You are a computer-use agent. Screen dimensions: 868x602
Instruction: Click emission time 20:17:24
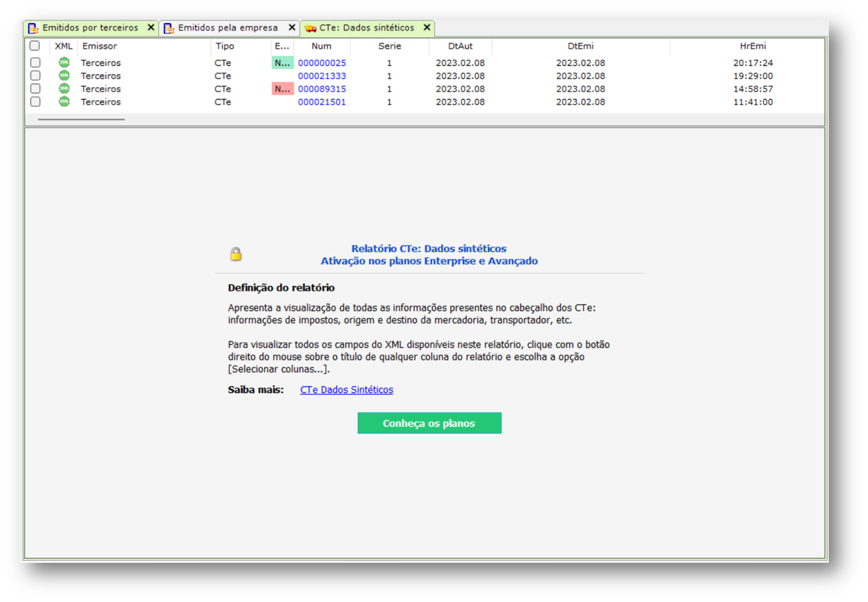tap(753, 63)
